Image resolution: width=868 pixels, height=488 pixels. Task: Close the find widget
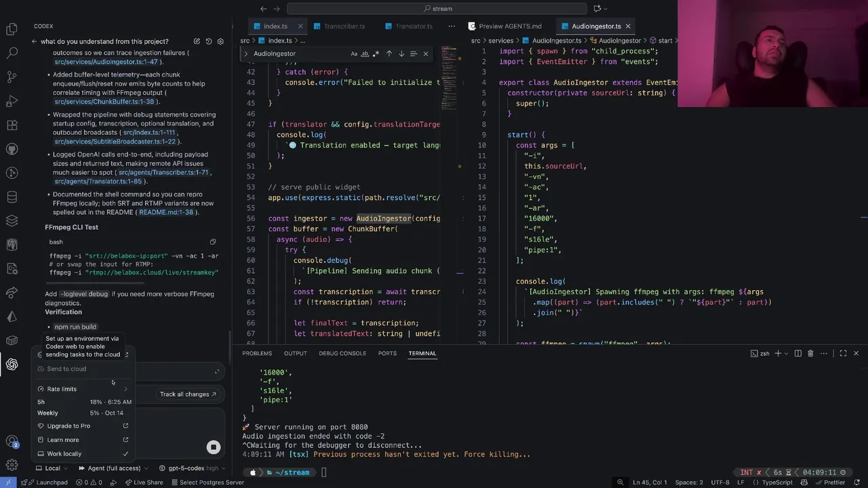[x=426, y=54]
